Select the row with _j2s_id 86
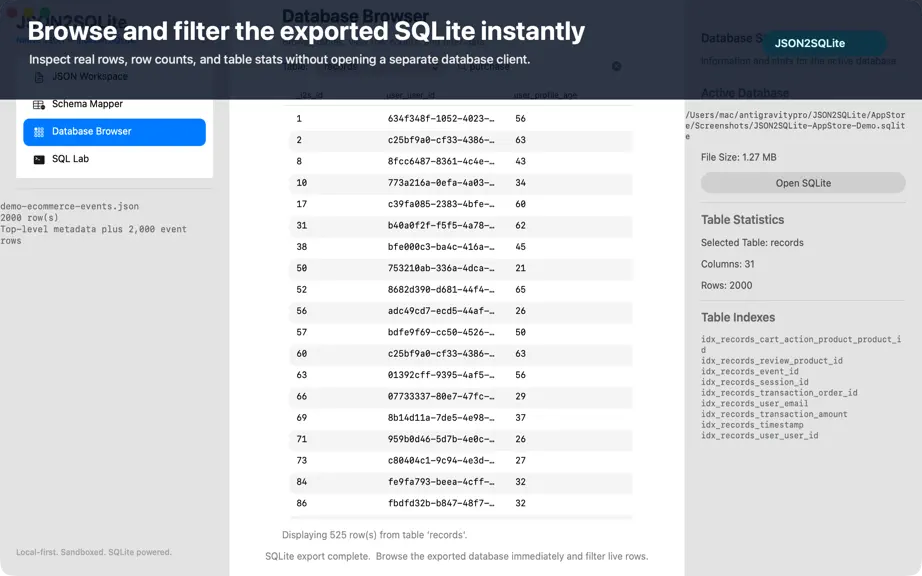This screenshot has height=576, width=922. [x=460, y=503]
